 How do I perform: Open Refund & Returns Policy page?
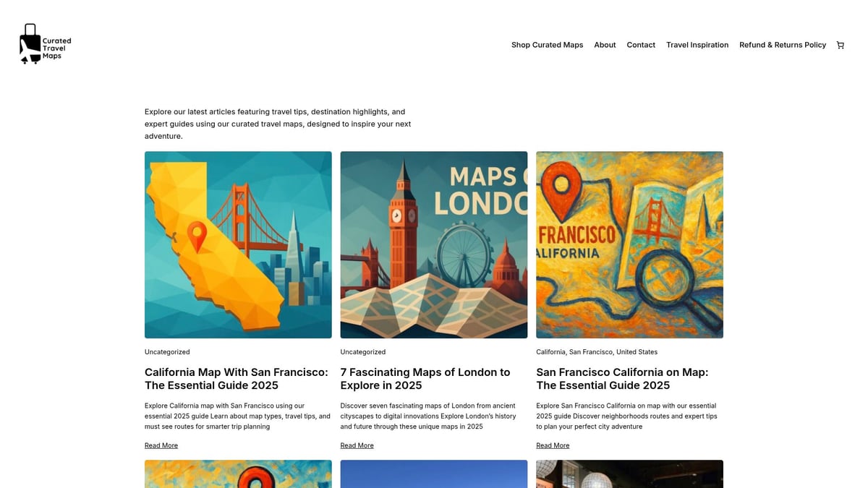pos(782,45)
